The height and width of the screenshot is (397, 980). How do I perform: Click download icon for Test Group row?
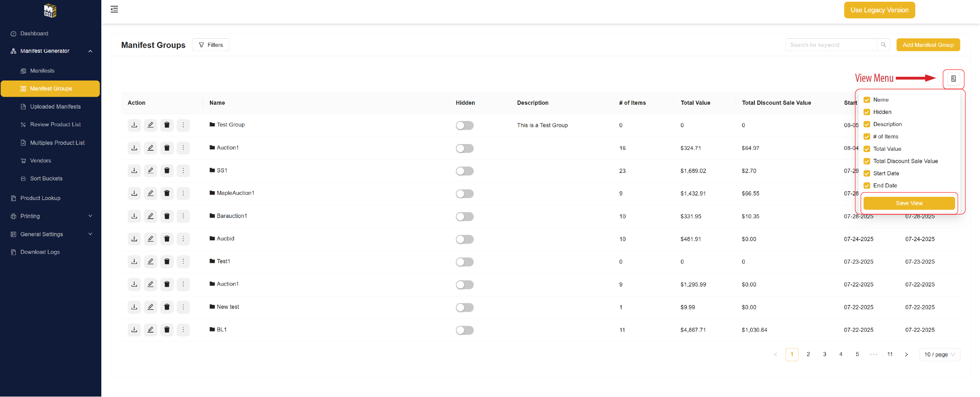point(134,125)
